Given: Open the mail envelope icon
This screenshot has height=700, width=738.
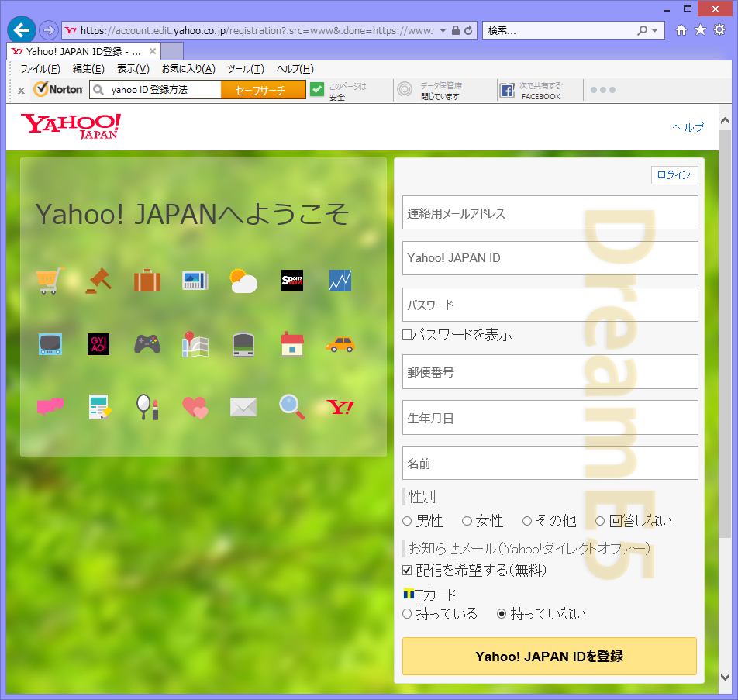Looking at the screenshot, I should point(243,407).
